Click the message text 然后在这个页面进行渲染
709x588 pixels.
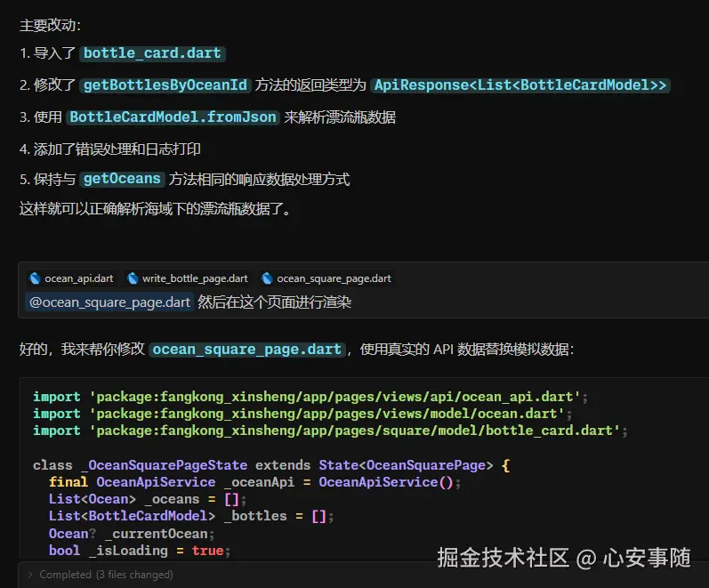pos(274,302)
